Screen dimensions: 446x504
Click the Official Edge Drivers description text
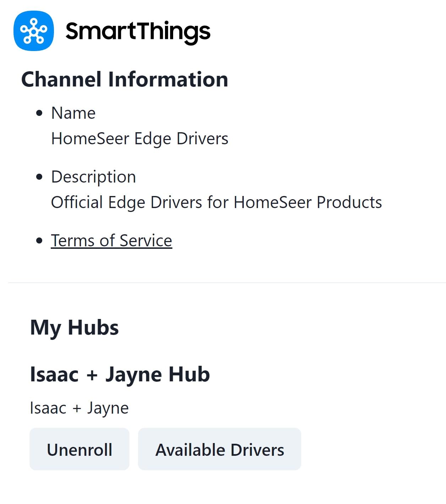(216, 202)
